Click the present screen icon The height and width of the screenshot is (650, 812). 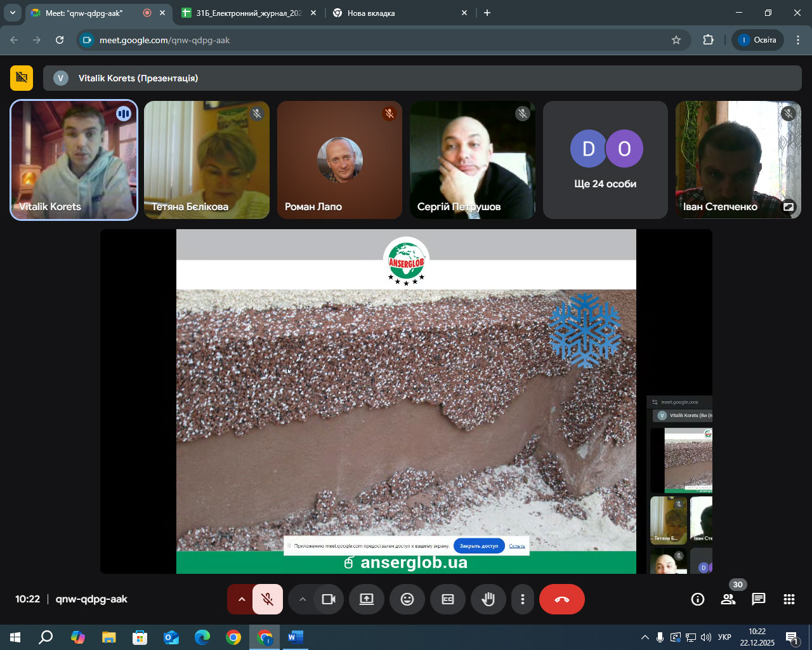(x=367, y=599)
